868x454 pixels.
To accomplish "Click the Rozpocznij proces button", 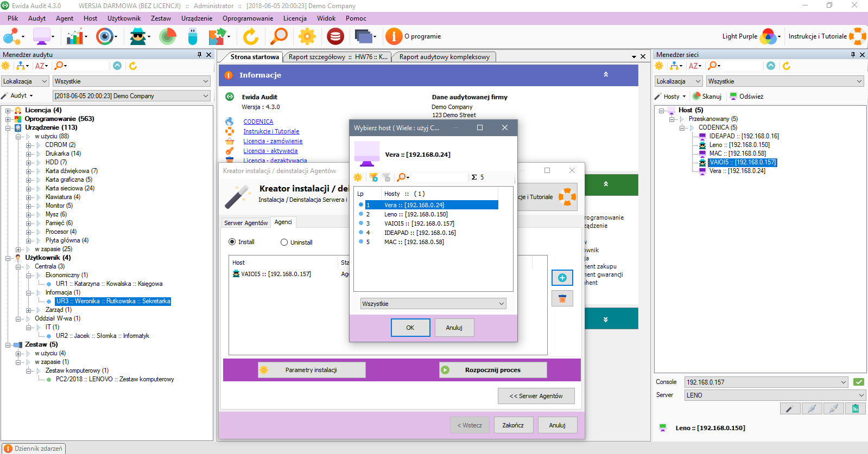I will (x=492, y=370).
